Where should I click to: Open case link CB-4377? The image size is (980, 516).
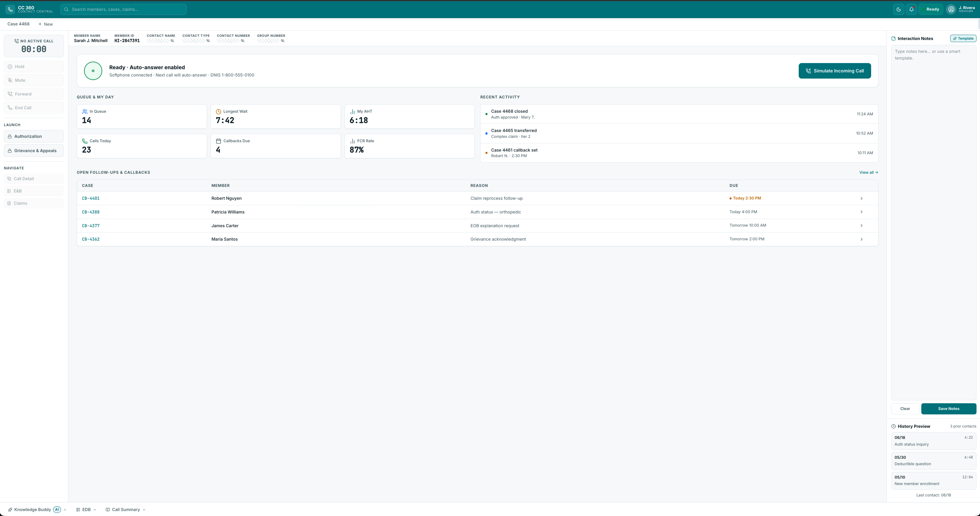pyautogui.click(x=90, y=226)
